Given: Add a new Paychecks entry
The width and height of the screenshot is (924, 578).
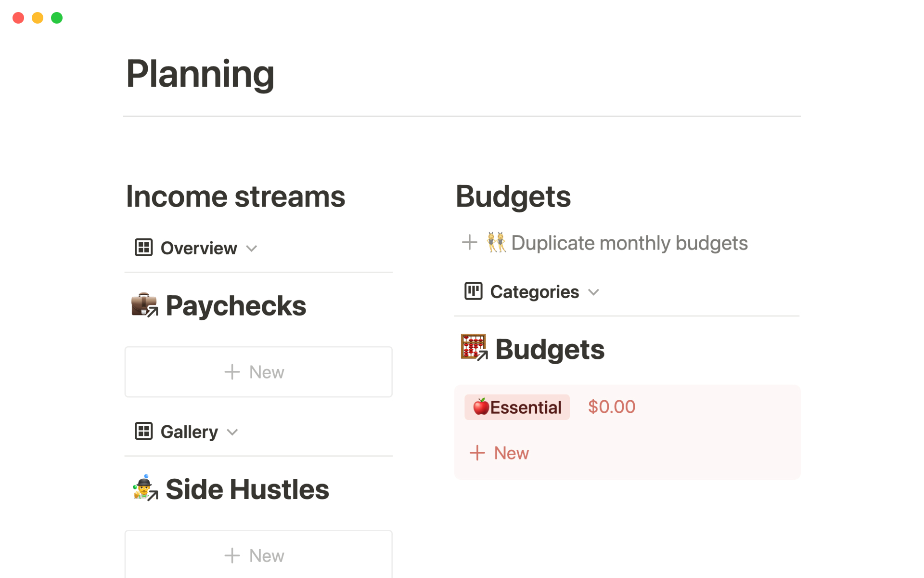Looking at the screenshot, I should [x=258, y=372].
